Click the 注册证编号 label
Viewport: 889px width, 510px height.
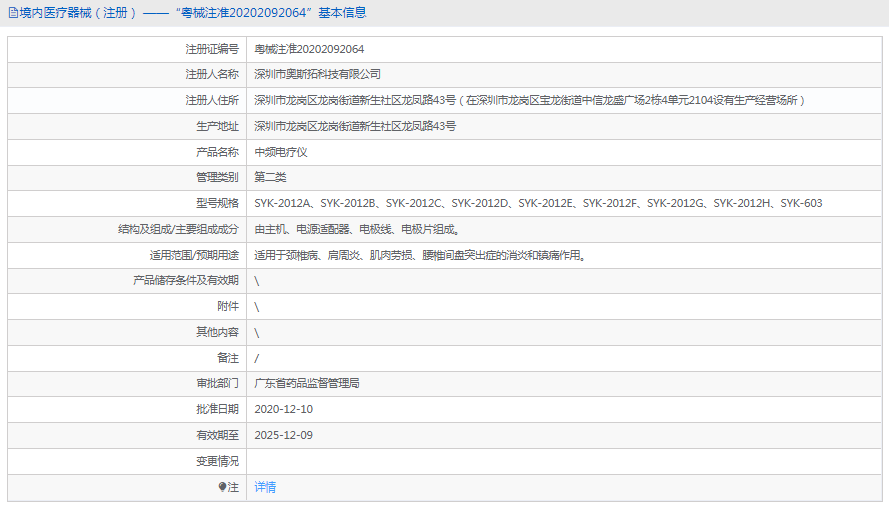pyautogui.click(x=212, y=49)
